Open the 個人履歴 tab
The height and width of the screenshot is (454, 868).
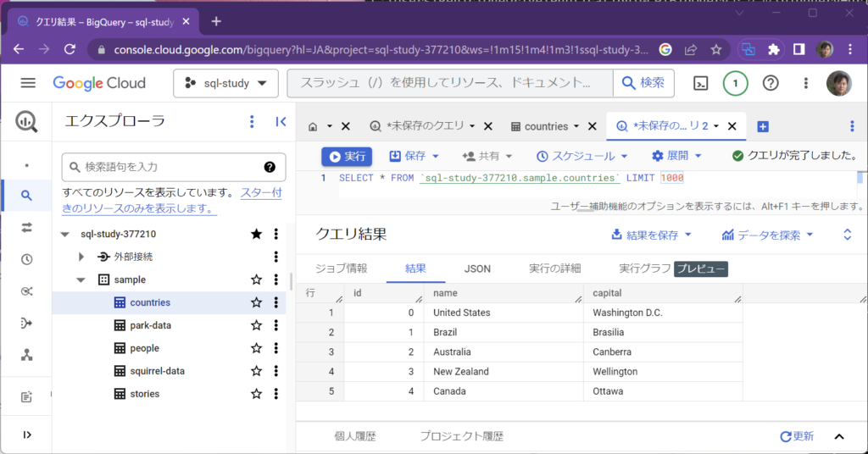pos(355,436)
